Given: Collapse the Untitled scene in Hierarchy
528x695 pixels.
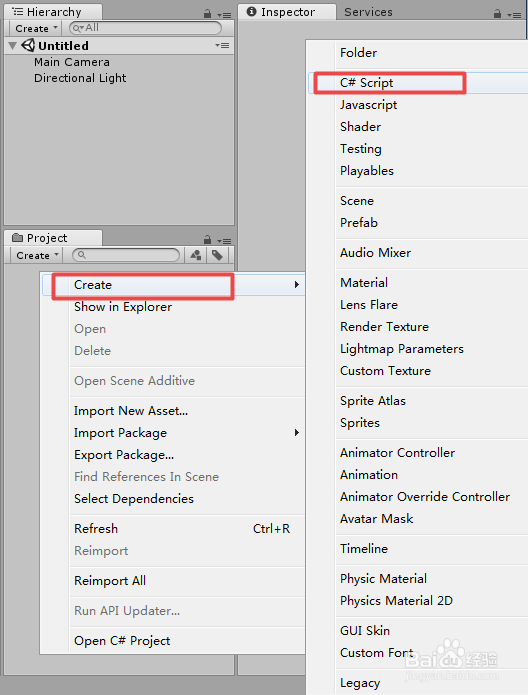Looking at the screenshot, I should pos(12,46).
